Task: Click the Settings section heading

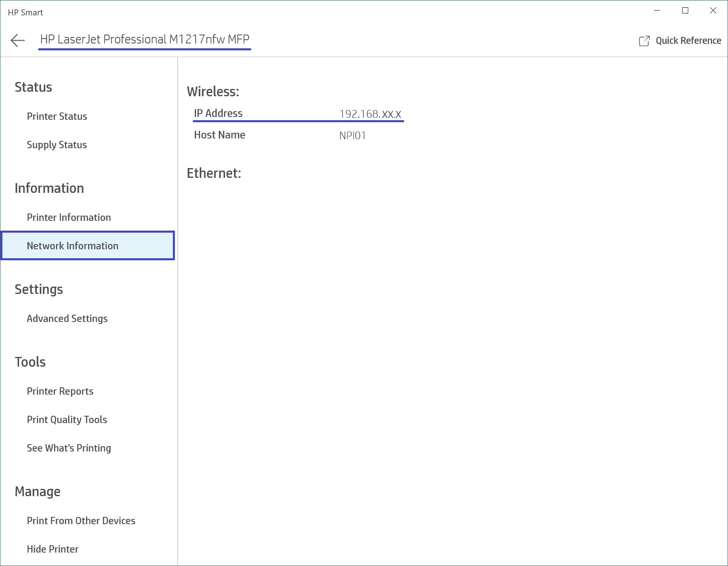Action: click(39, 289)
